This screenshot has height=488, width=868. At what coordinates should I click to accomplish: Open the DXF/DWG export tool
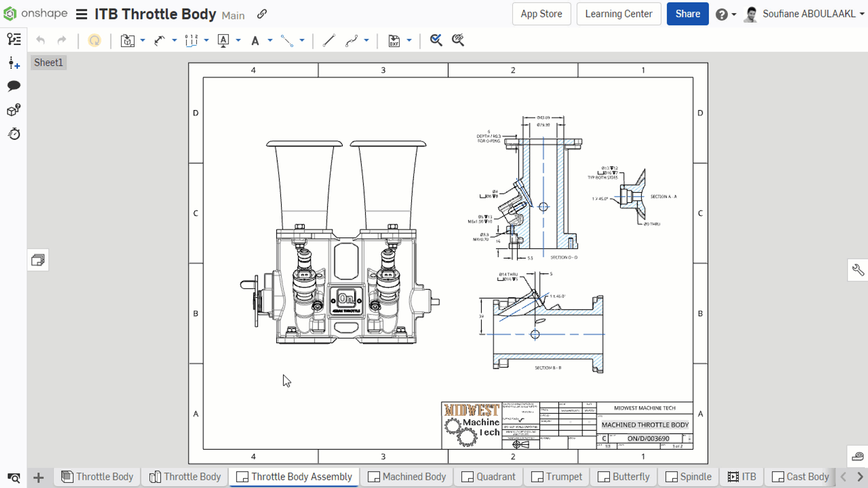394,40
